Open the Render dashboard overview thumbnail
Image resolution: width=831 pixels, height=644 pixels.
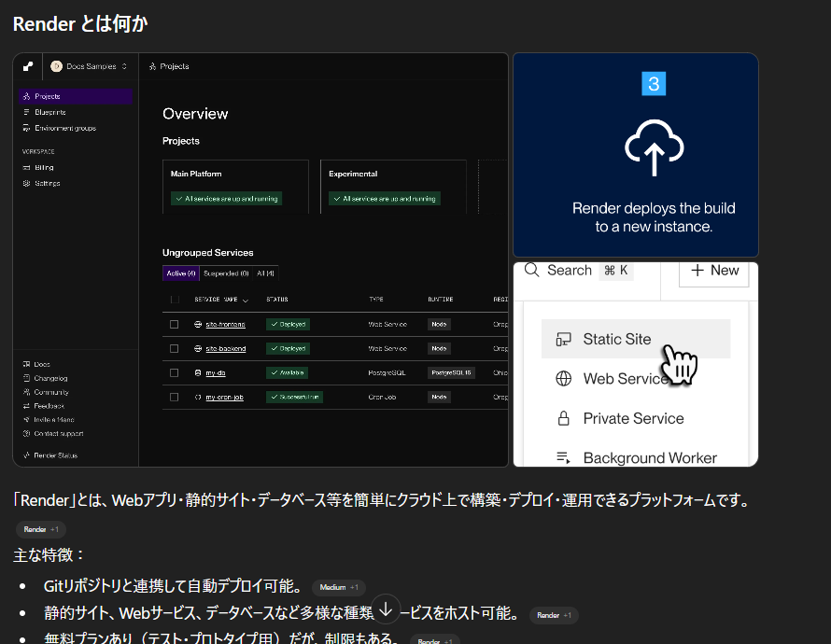click(261, 259)
